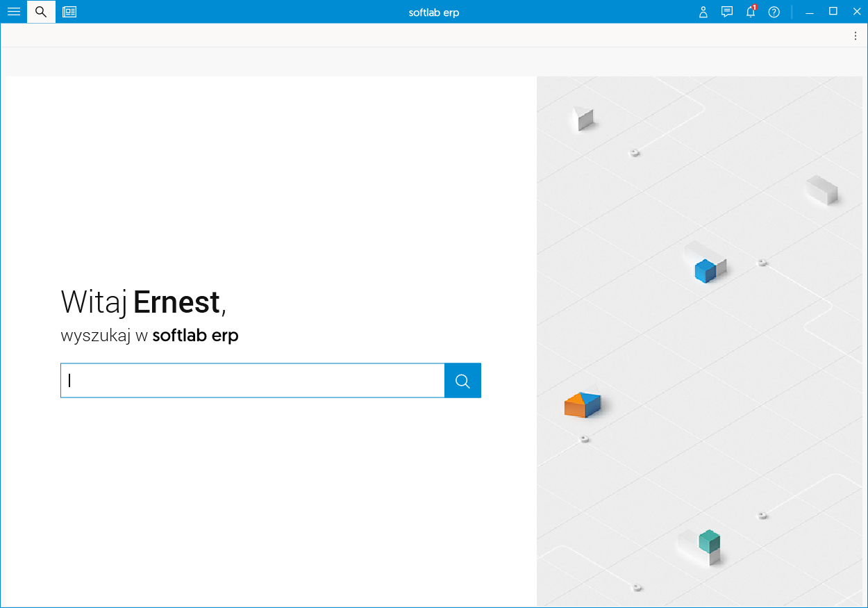The width and height of the screenshot is (868, 608).
Task: Minimize the softlab erp window
Action: 810,12
